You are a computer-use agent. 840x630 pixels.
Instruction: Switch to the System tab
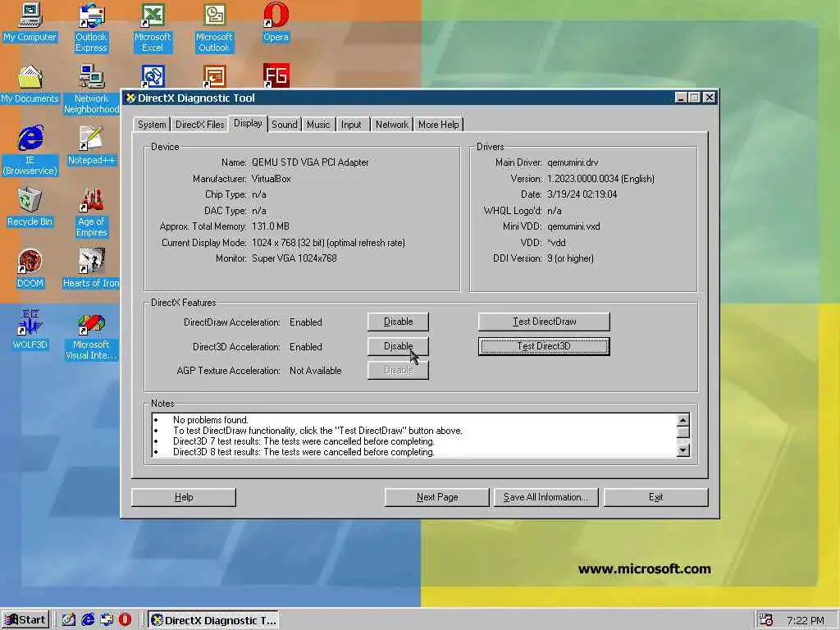click(x=152, y=125)
